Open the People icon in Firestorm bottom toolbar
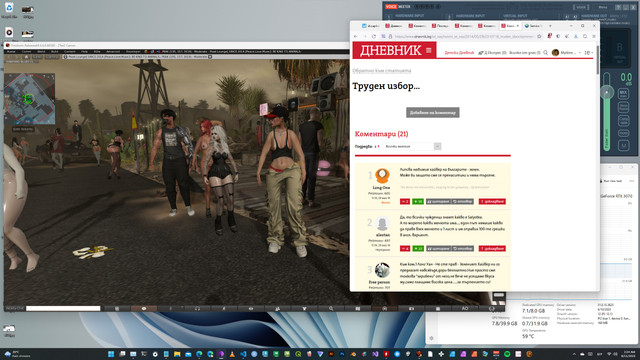The image size is (640, 360). pos(278,309)
